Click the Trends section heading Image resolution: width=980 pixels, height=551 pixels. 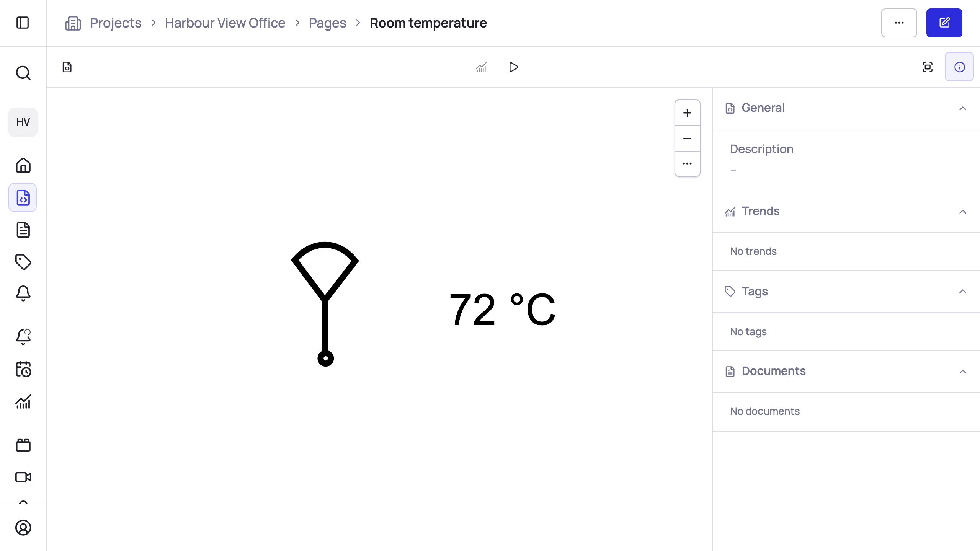click(x=760, y=211)
